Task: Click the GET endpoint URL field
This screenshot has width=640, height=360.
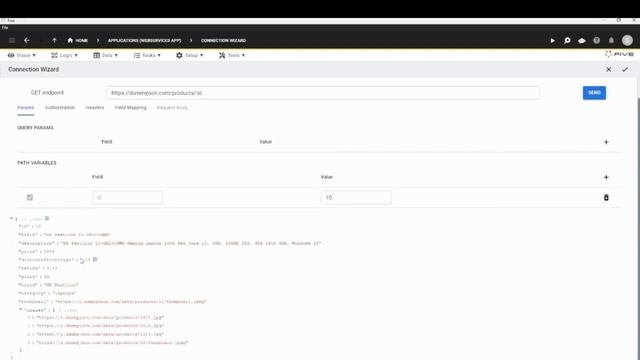Action: (323, 93)
